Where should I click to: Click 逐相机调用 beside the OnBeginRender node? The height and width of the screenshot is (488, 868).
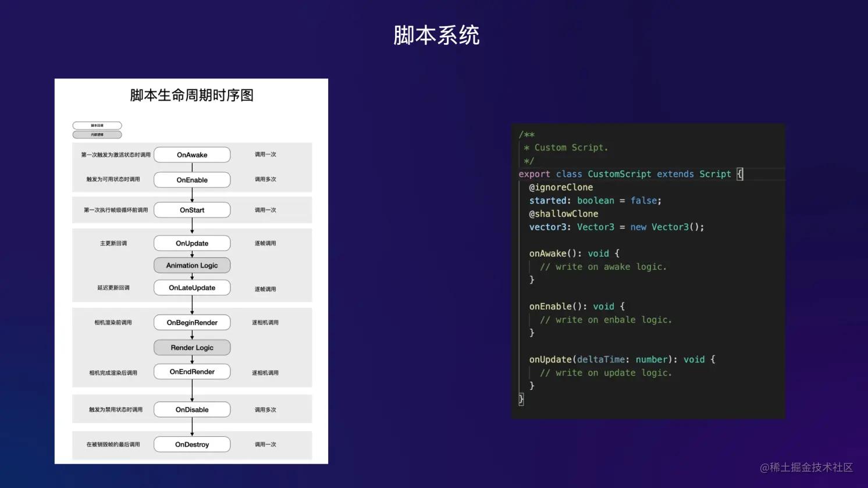(x=265, y=322)
